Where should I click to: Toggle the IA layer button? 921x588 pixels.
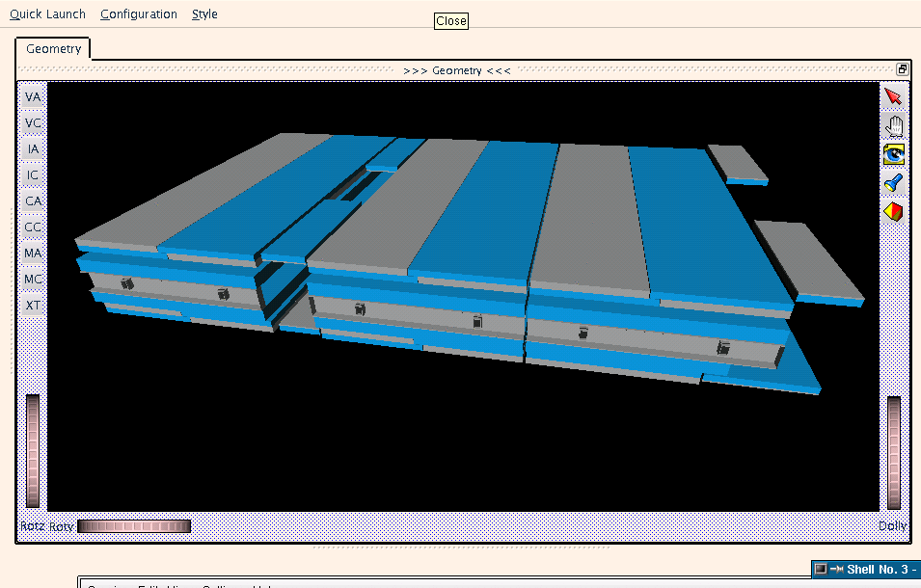[34, 149]
